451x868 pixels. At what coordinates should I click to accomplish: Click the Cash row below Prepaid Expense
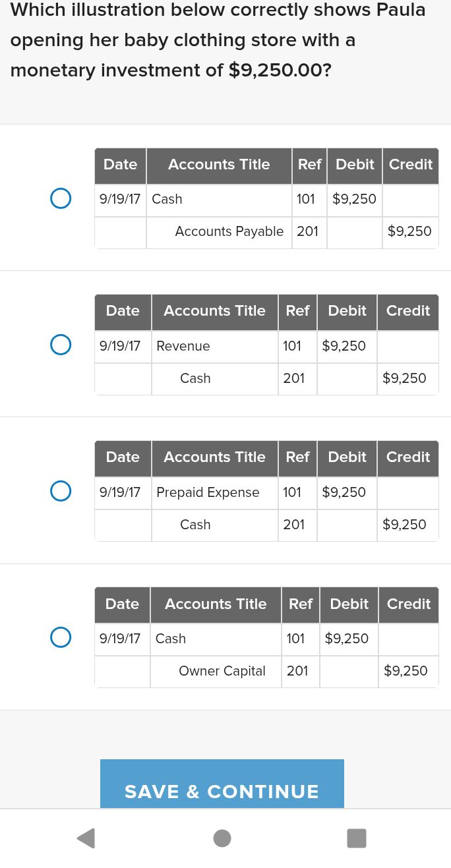195,525
